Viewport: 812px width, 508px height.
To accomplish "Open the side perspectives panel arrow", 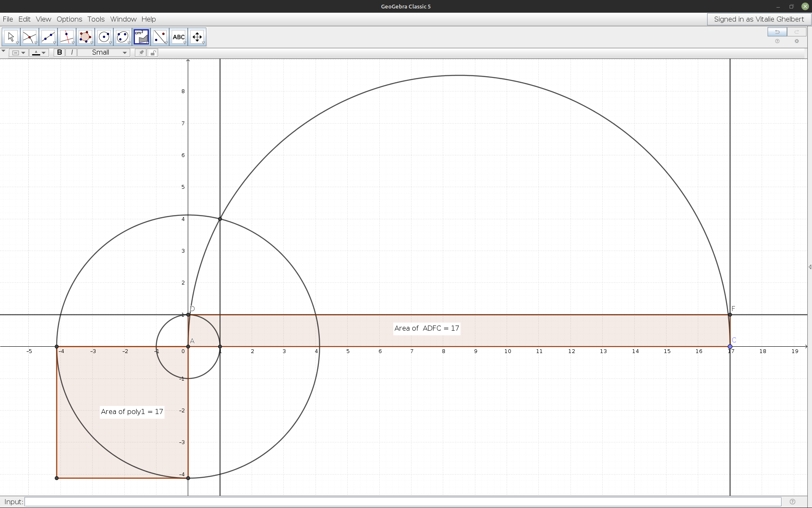I will tap(809, 267).
